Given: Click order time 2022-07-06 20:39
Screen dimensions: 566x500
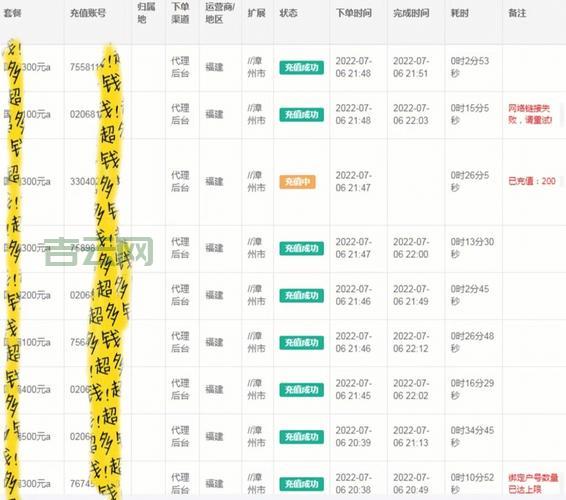Looking at the screenshot, I should tap(353, 436).
